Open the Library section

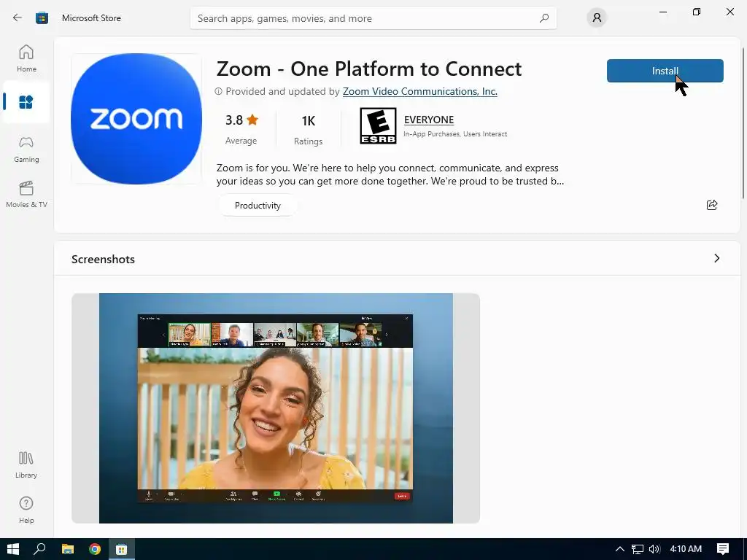(x=26, y=465)
